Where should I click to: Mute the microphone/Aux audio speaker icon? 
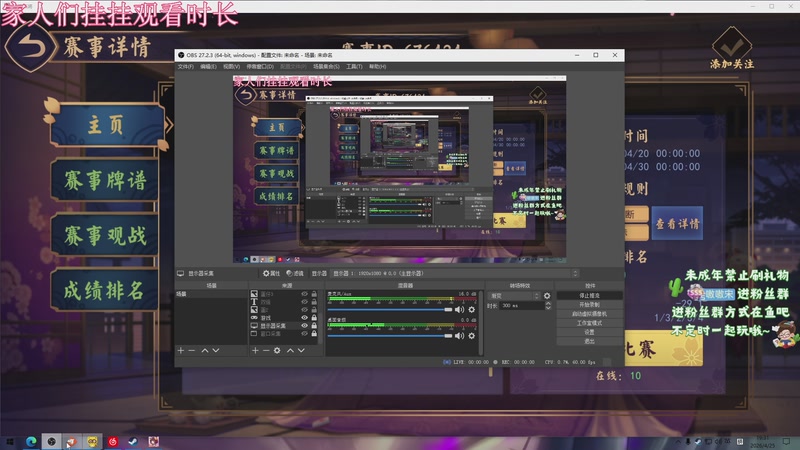(x=460, y=309)
